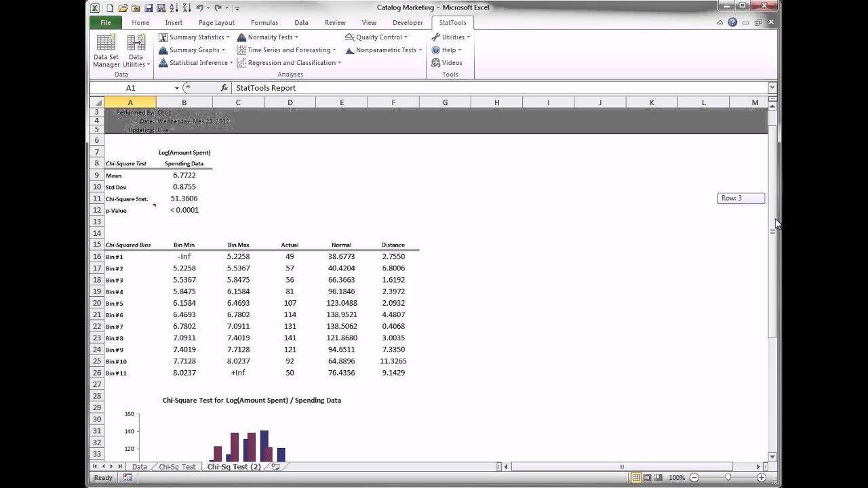Click the Zoom Out minus button
Viewport: 868px width, 488px height.
[694, 478]
